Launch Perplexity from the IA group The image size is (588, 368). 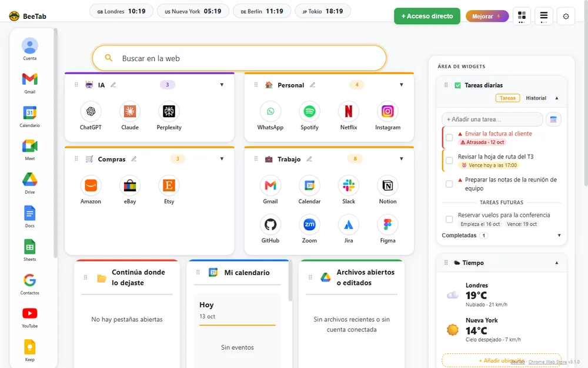(x=169, y=115)
